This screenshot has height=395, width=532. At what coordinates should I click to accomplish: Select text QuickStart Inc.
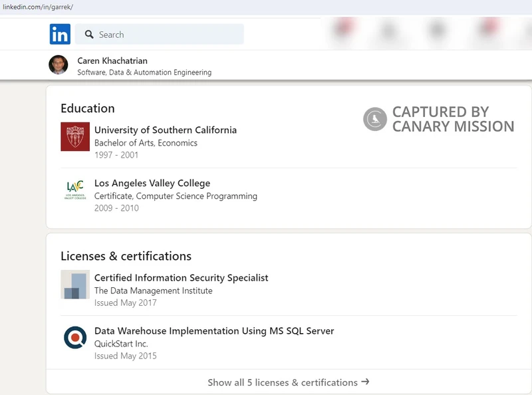(x=121, y=344)
